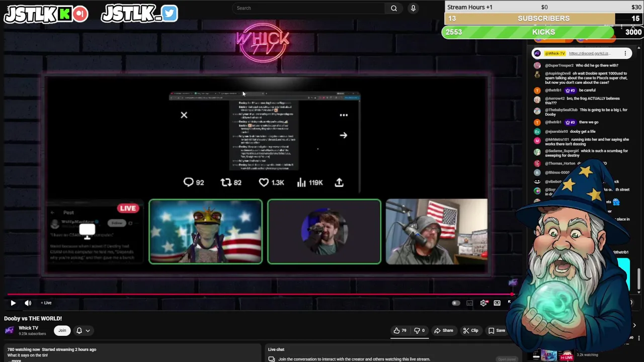Image resolution: width=644 pixels, height=362 pixels.
Task: Click the SUBSCRIBERS goal bar
Action: click(x=543, y=19)
